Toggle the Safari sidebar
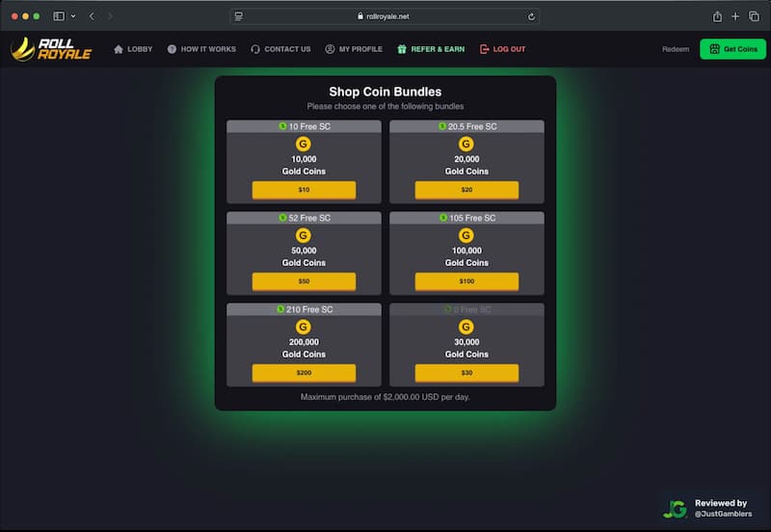 pos(59,16)
